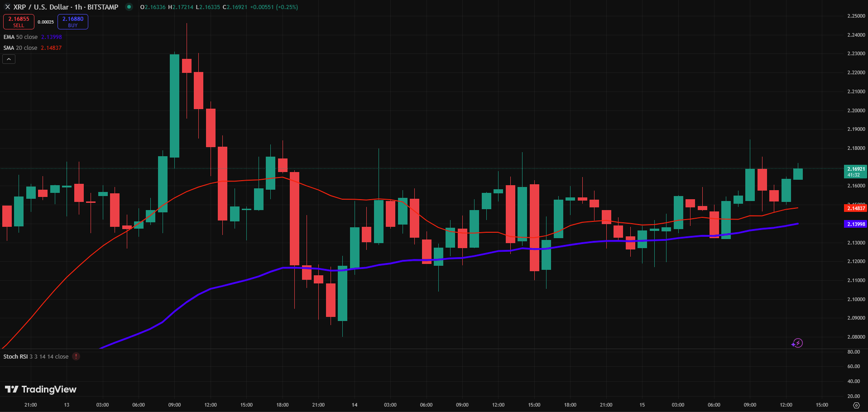Click the red 2.14837 label on the price scale

tap(855, 208)
